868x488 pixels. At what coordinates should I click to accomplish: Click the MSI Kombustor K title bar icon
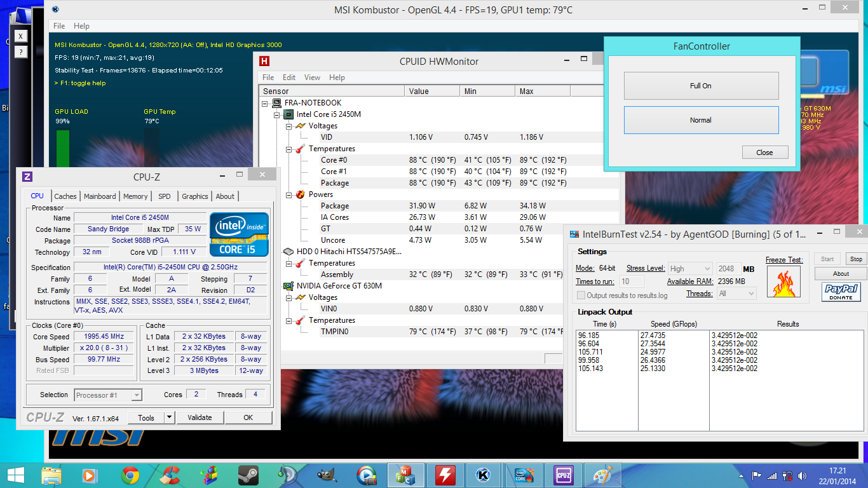(56, 10)
